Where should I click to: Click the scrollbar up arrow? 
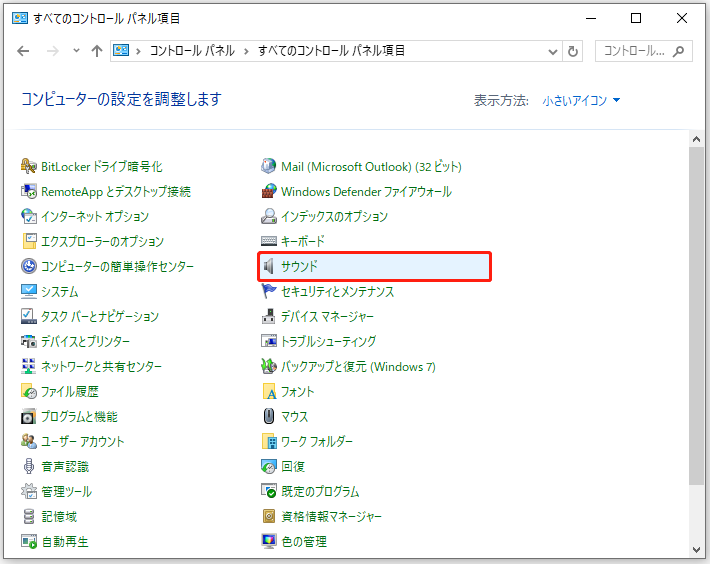696,139
